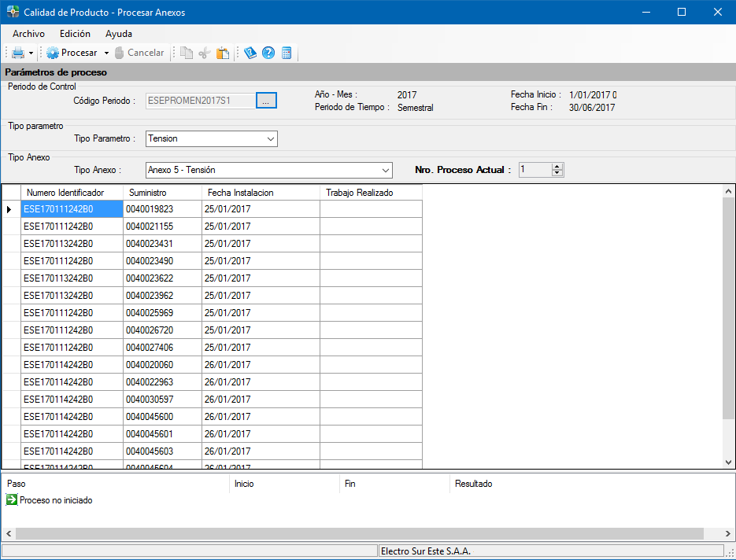This screenshot has height=560, width=736.
Task: Open the help book icon
Action: 250,53
